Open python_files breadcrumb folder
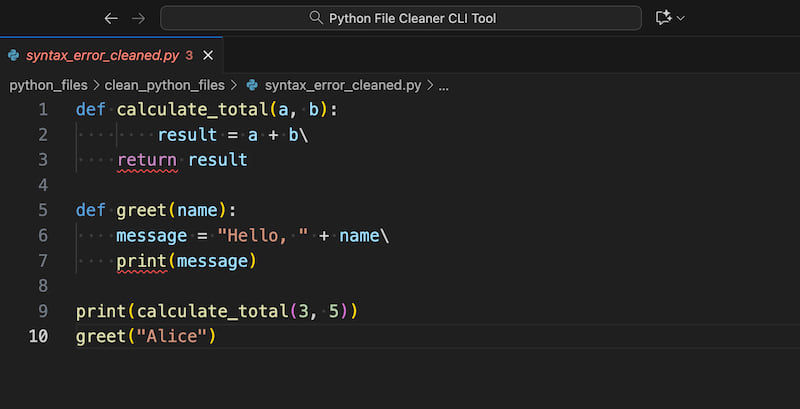The image size is (800, 409). click(x=48, y=86)
